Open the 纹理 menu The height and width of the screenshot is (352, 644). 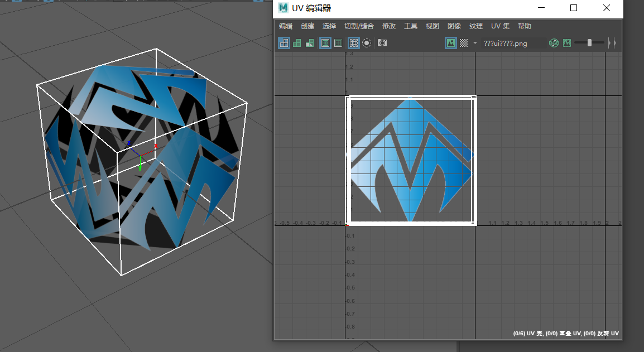(x=476, y=26)
